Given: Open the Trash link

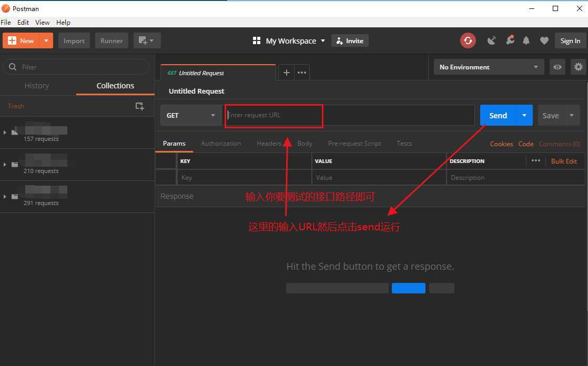Looking at the screenshot, I should click(x=16, y=106).
